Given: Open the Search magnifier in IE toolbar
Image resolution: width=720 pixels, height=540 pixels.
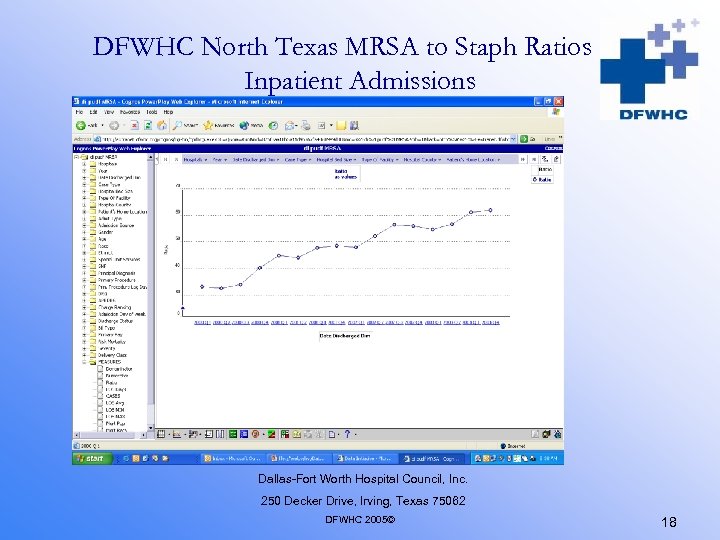Looking at the screenshot, I should 177,125.
